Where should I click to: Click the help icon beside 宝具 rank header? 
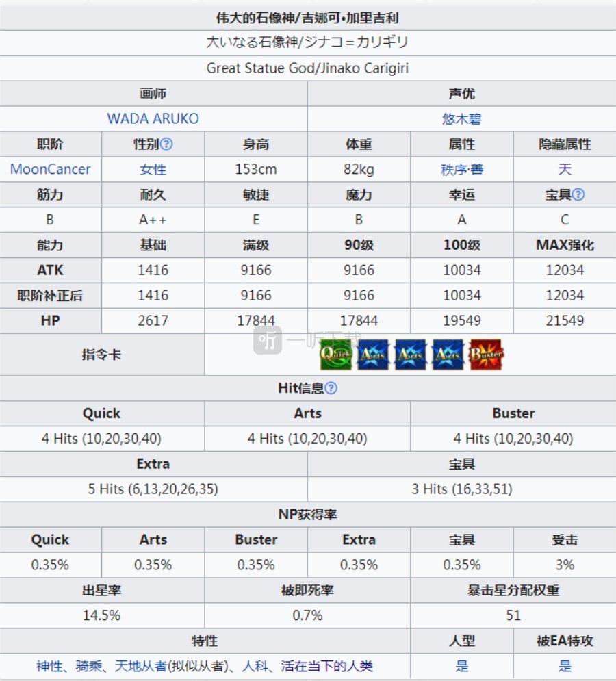(578, 194)
